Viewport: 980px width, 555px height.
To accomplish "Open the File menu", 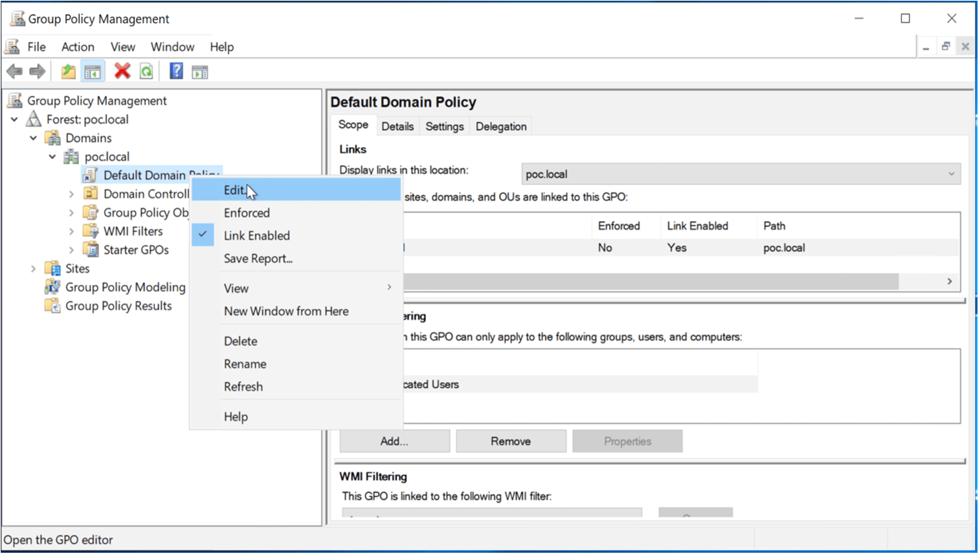I will click(37, 47).
